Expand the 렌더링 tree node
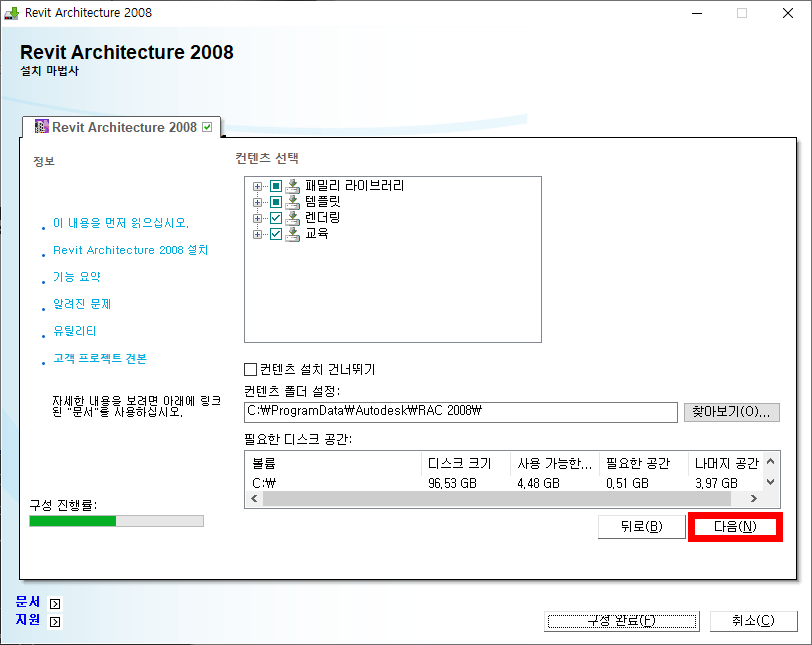Image resolution: width=812 pixels, height=645 pixels. [x=257, y=218]
